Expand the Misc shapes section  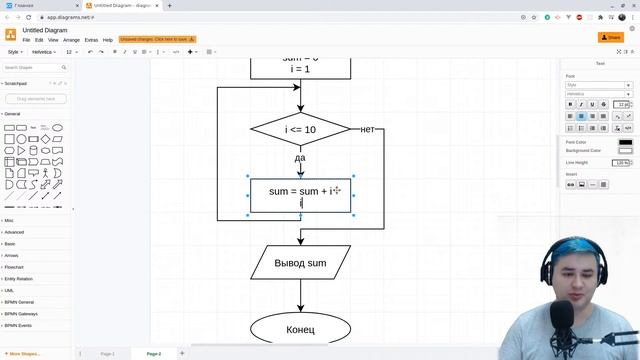pos(9,220)
